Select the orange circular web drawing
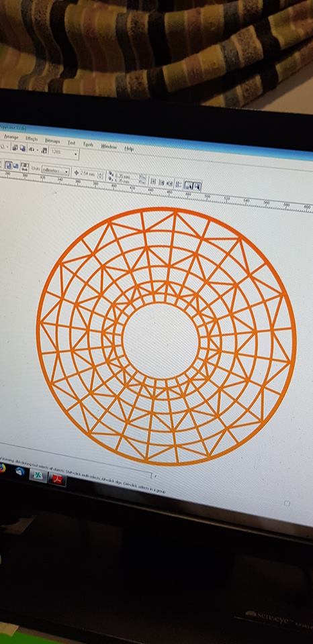 (166, 336)
